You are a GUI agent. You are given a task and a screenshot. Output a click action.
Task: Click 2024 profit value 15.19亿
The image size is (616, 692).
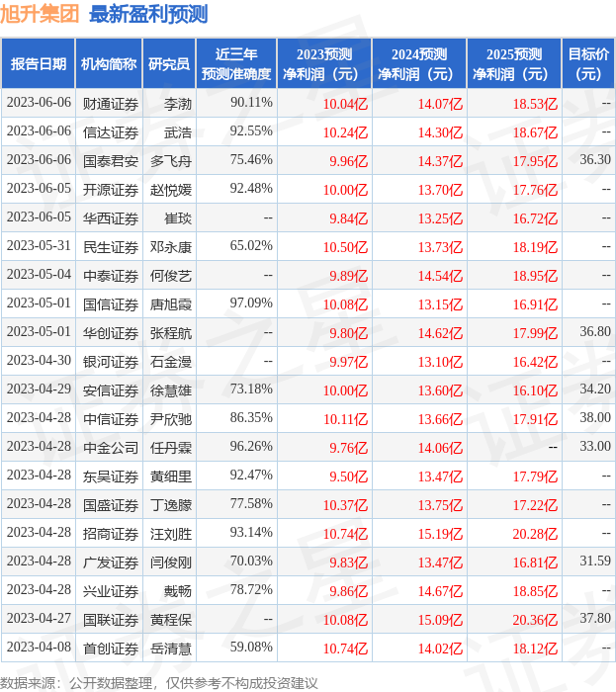pyautogui.click(x=440, y=535)
